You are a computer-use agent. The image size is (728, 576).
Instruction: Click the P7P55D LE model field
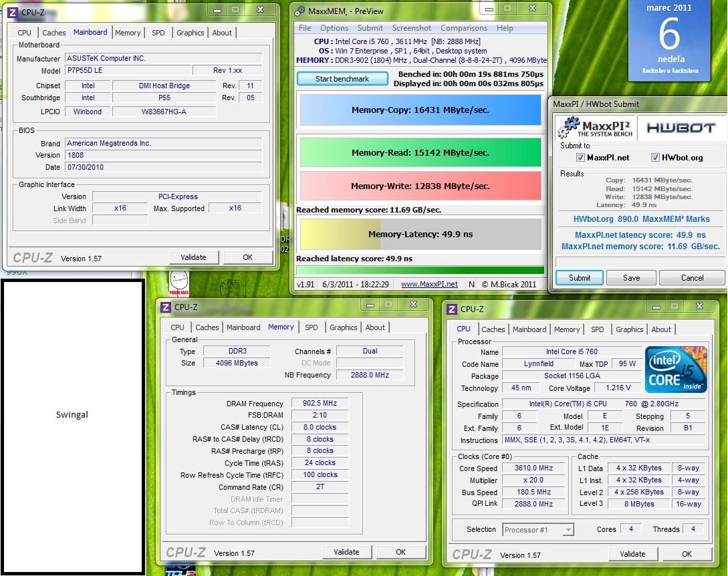click(128, 71)
